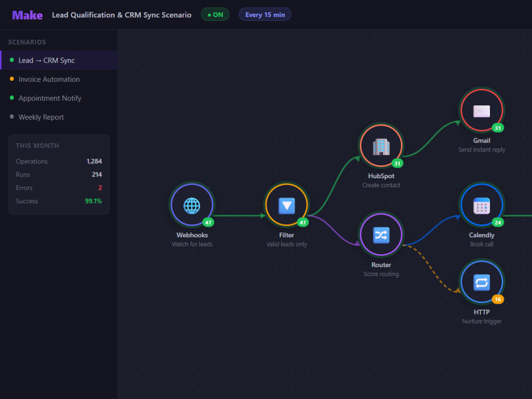Image resolution: width=532 pixels, height=399 pixels.
Task: Click the 47 badge on Filter
Action: pyautogui.click(x=303, y=222)
